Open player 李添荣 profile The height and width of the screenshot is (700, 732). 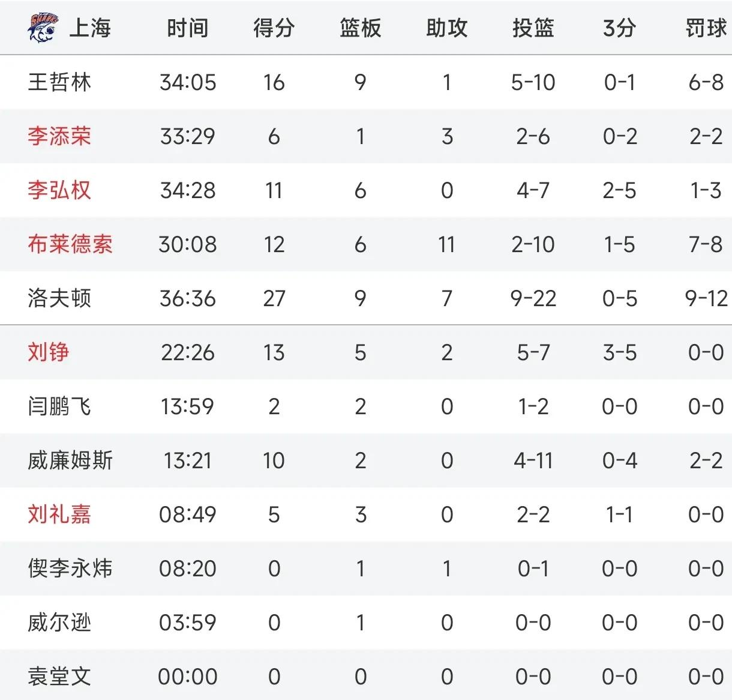[59, 136]
